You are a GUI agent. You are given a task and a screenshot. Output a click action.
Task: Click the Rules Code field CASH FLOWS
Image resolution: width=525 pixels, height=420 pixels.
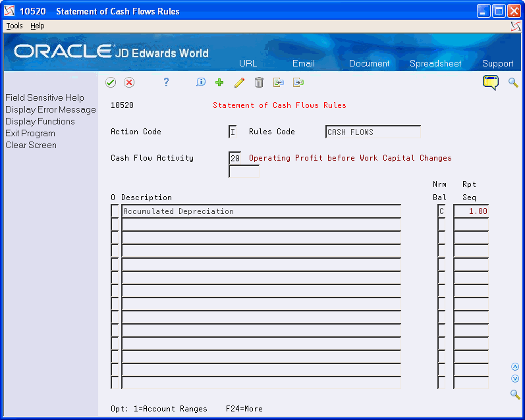[373, 132]
